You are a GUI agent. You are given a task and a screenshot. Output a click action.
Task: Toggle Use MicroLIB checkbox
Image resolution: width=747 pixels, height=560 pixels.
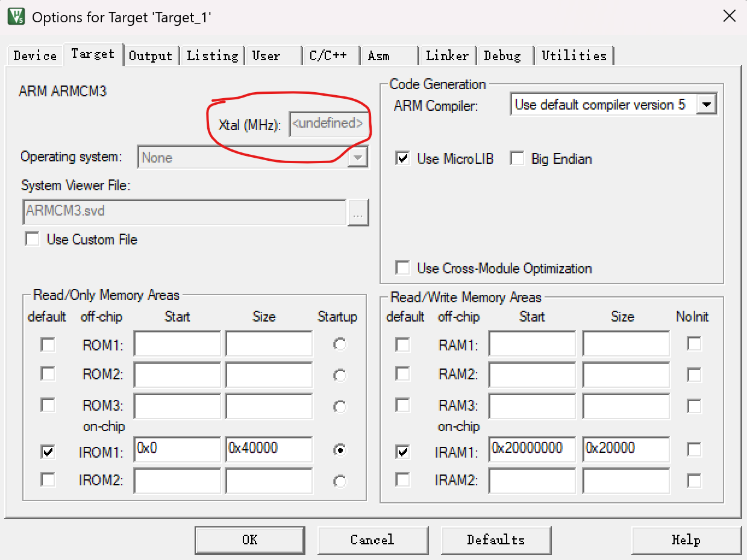(402, 158)
